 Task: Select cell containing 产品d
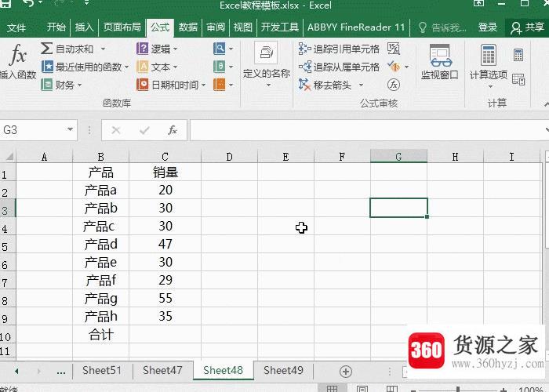point(101,244)
